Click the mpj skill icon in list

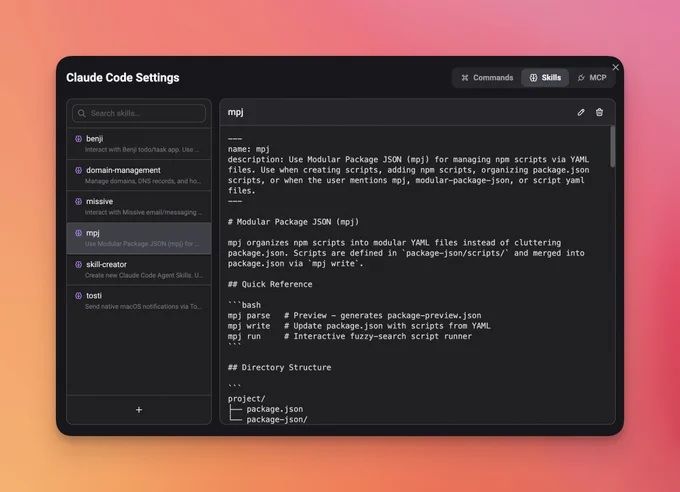click(78, 233)
